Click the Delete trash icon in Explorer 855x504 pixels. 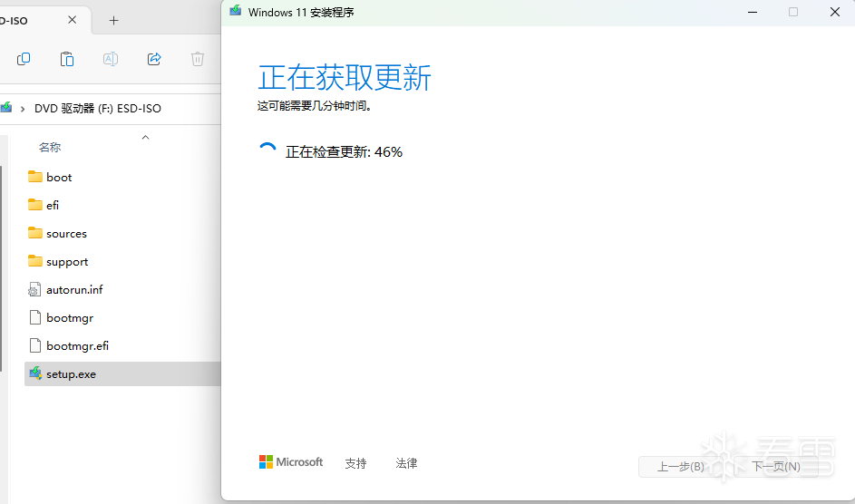click(x=198, y=59)
